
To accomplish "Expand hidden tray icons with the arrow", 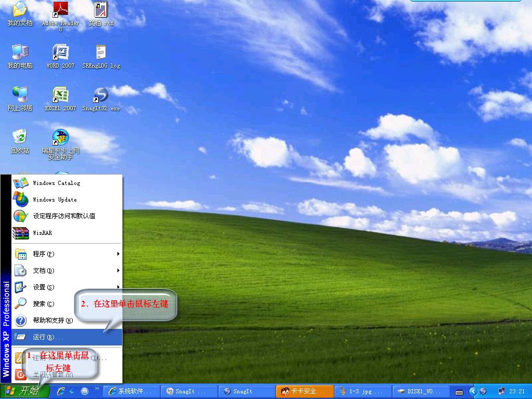I will point(473,391).
